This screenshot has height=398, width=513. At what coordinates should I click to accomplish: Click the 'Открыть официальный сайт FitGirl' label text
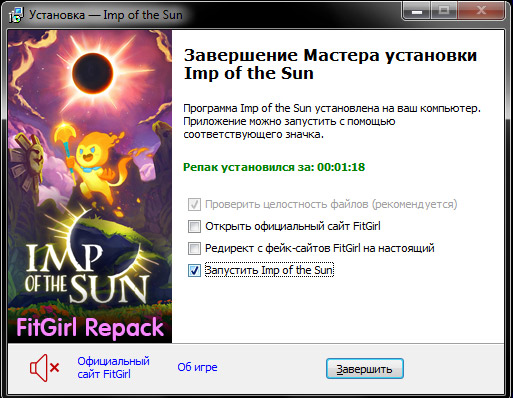(x=293, y=226)
